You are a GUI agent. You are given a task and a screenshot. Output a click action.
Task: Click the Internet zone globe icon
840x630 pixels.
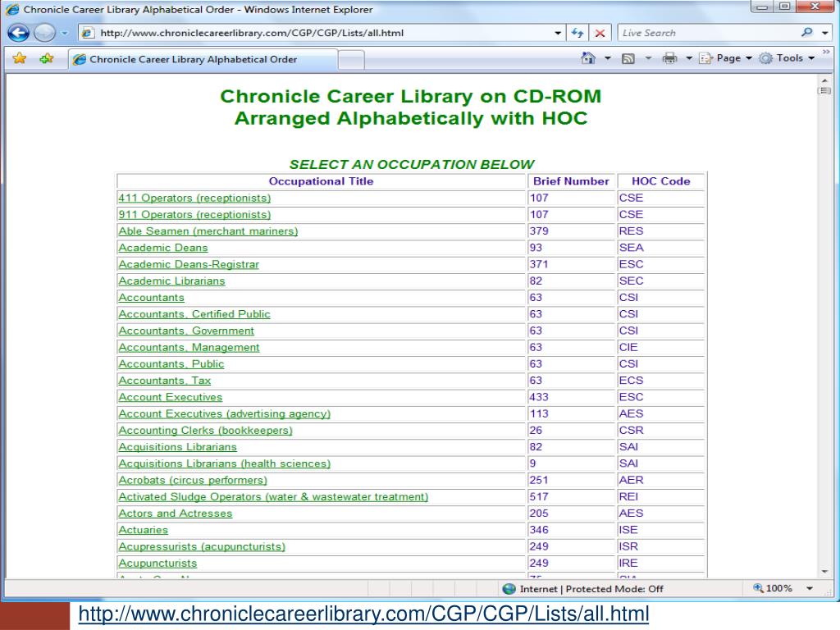pyautogui.click(x=509, y=589)
